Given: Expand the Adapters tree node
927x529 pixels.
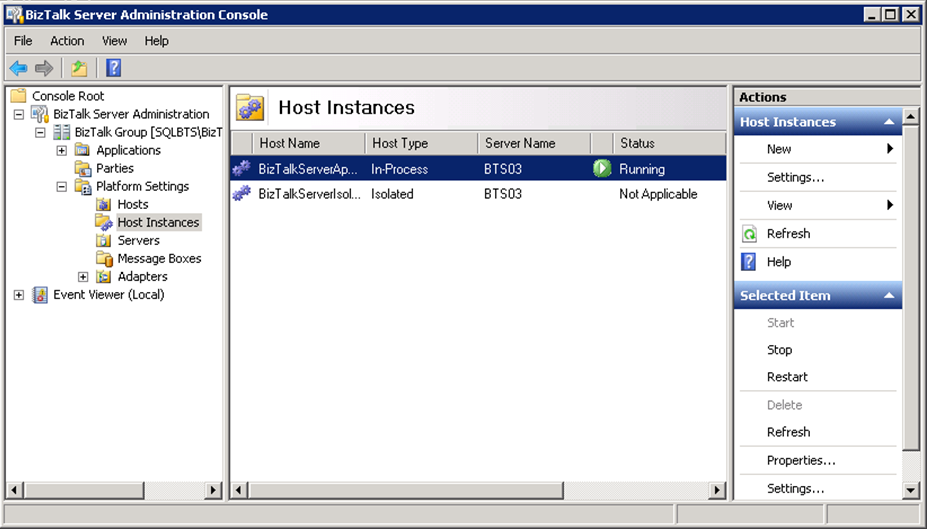Looking at the screenshot, I should pos(83,277).
